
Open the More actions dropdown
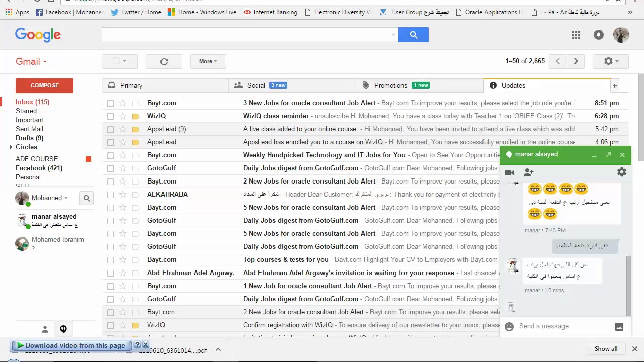pos(208,61)
